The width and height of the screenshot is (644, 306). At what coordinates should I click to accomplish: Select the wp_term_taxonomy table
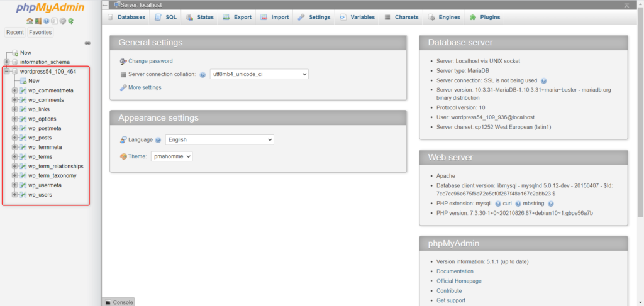point(52,175)
